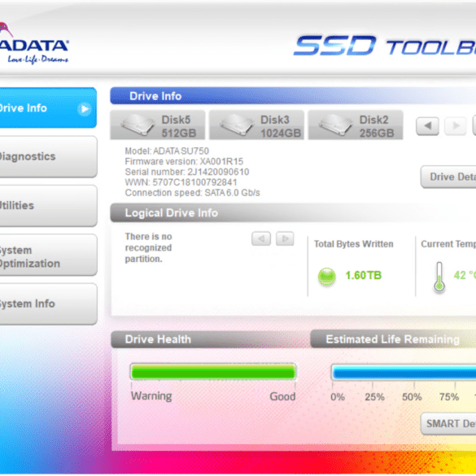
Task: Click the Total Bytes Written label
Action: pyautogui.click(x=354, y=244)
